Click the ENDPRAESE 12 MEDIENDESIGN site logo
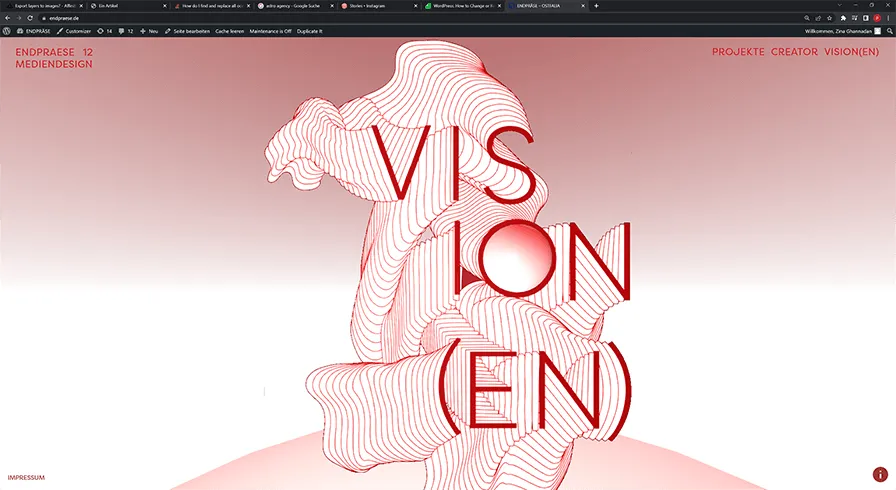 54,57
